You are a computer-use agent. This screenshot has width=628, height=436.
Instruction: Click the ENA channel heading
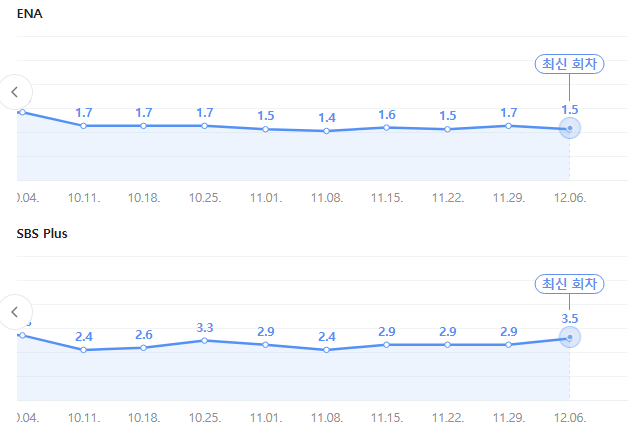click(x=30, y=14)
